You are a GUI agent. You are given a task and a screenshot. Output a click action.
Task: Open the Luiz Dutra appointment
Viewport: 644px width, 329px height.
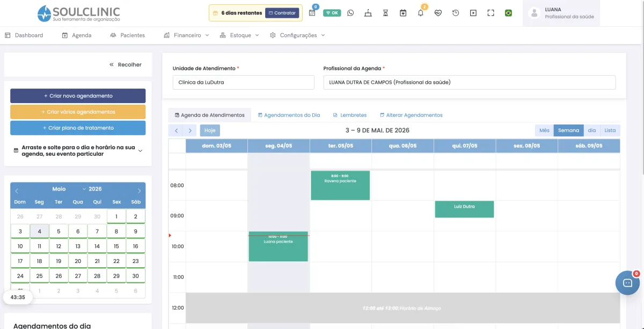point(464,209)
